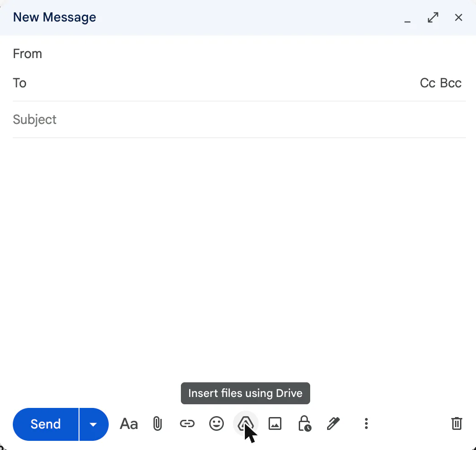Insert a link using the chain icon
The width and height of the screenshot is (476, 450).
coord(187,423)
